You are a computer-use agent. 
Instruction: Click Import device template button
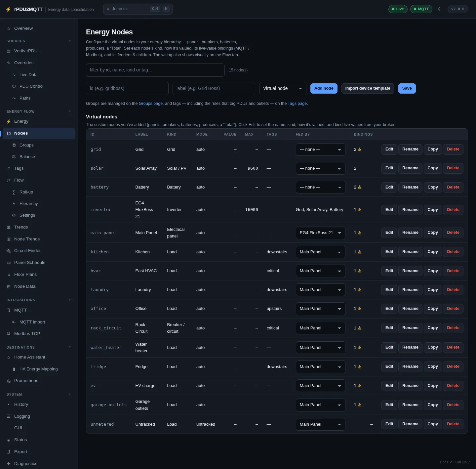[x=368, y=88]
